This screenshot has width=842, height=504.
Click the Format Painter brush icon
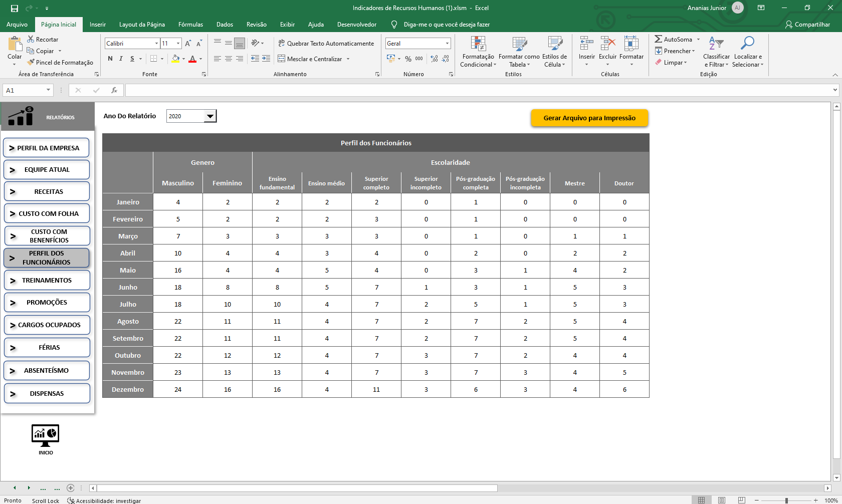(31, 63)
